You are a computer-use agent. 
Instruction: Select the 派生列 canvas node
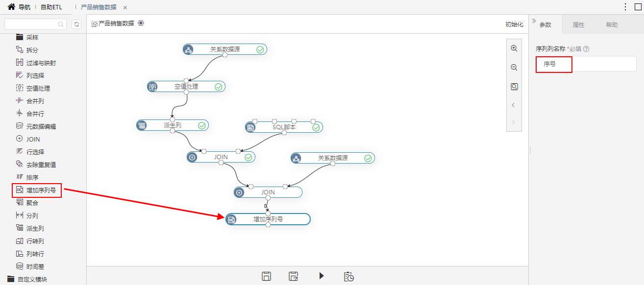pyautogui.click(x=173, y=125)
